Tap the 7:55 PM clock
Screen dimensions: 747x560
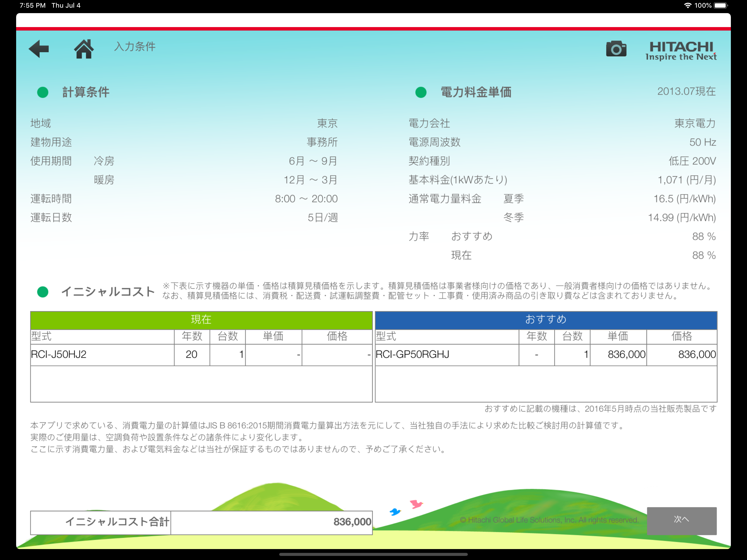33,5
